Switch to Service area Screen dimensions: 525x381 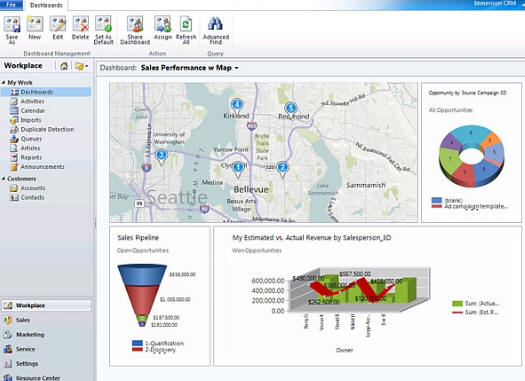tap(46, 349)
